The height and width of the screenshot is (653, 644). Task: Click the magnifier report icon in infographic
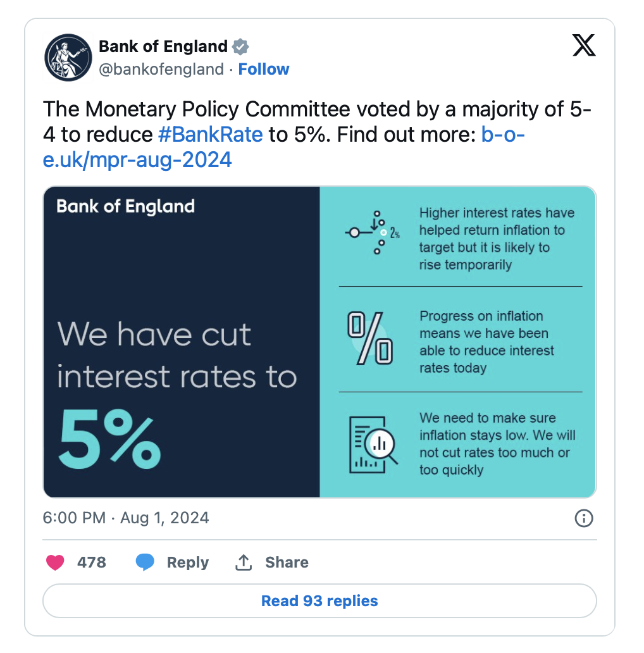tap(373, 444)
